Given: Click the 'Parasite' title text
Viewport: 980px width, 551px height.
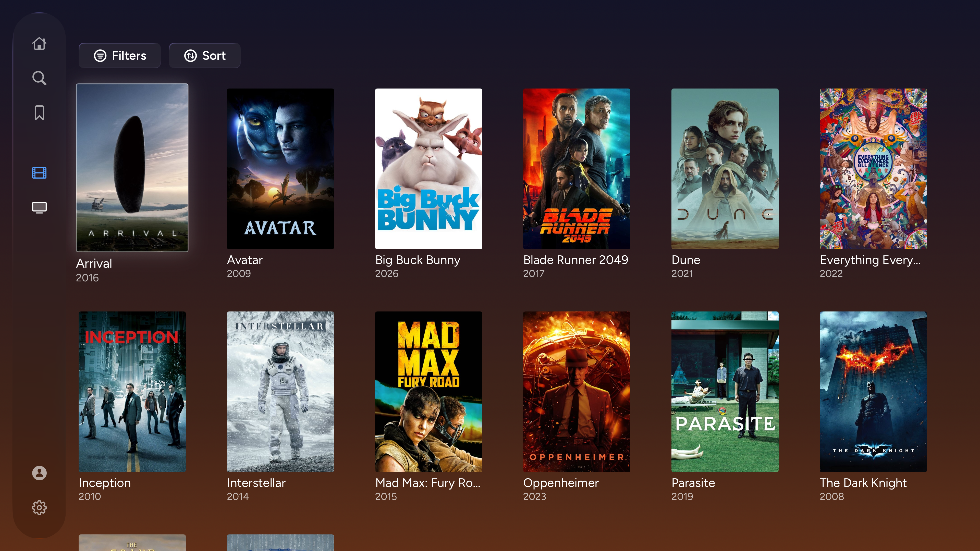Looking at the screenshot, I should [x=693, y=483].
